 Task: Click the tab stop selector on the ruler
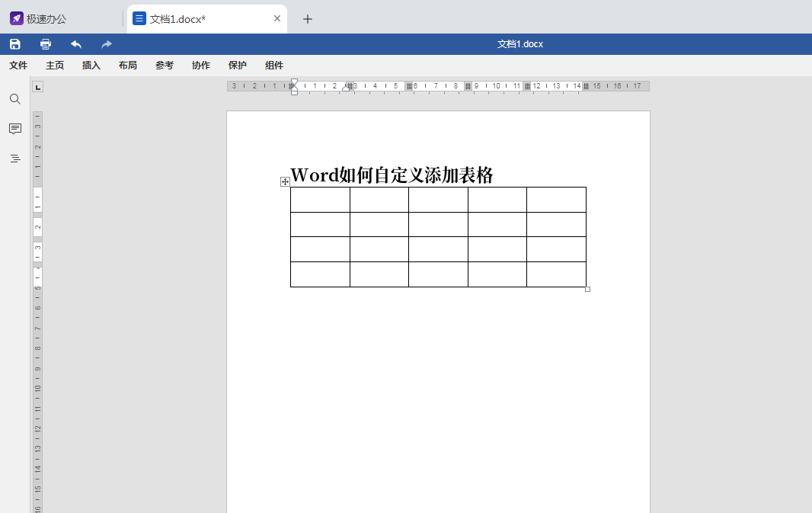tap(38, 87)
